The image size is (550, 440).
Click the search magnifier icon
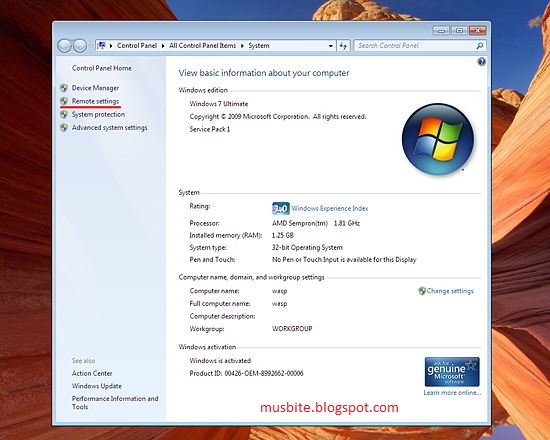tap(479, 46)
